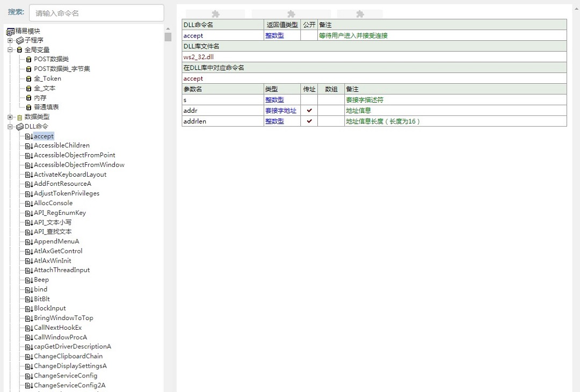Click the tree scrollbar up arrow
The width and height of the screenshot is (580, 392).
[168, 28]
